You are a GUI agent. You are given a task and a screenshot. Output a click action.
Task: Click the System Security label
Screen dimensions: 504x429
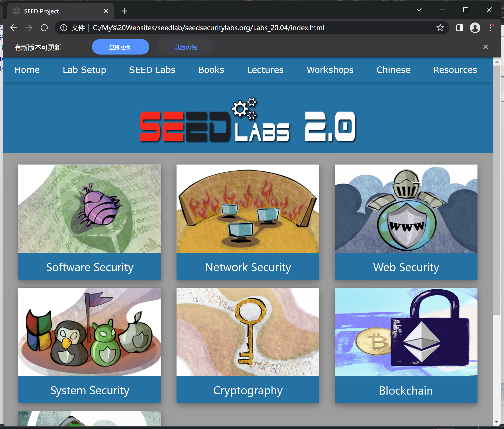(90, 390)
